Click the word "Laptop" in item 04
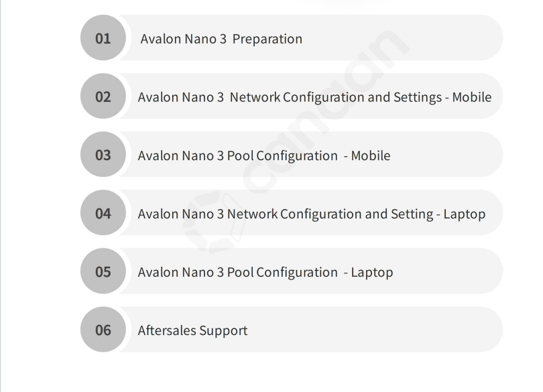543x392 pixels. click(x=464, y=214)
